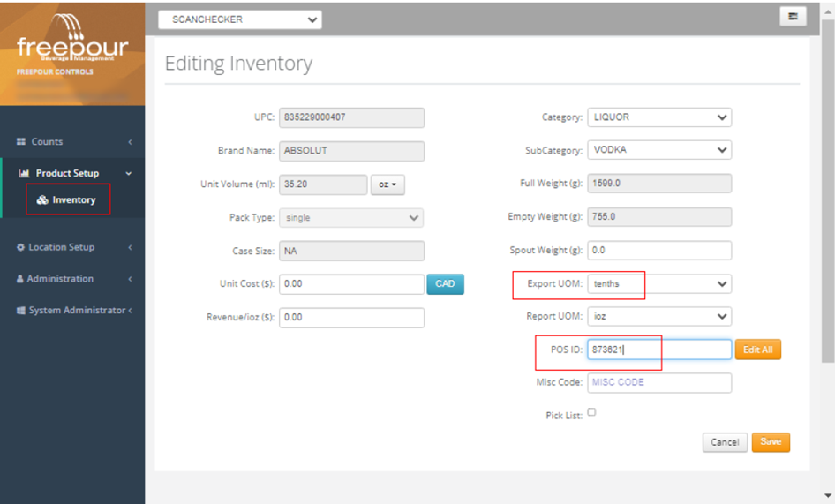
Task: Open the Inventory page
Action: (68, 199)
